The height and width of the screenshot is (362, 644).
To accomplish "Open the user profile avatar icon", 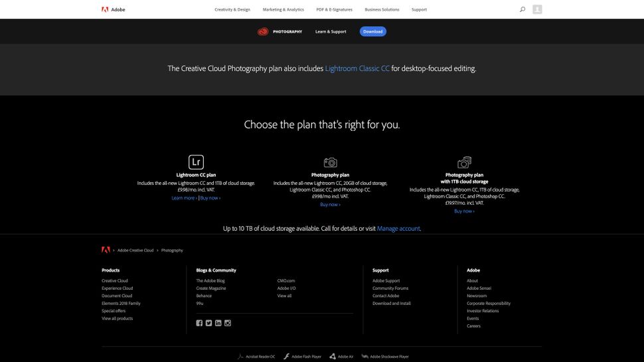I will [537, 9].
